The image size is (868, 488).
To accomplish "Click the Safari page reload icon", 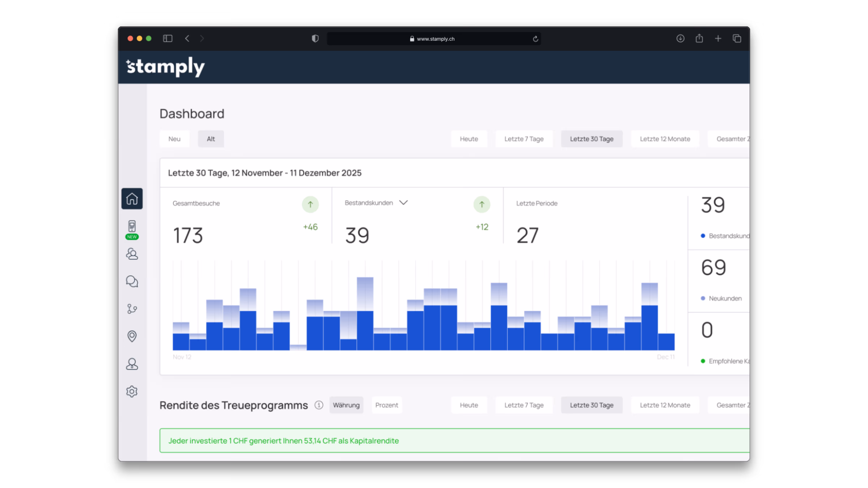I will tap(535, 39).
